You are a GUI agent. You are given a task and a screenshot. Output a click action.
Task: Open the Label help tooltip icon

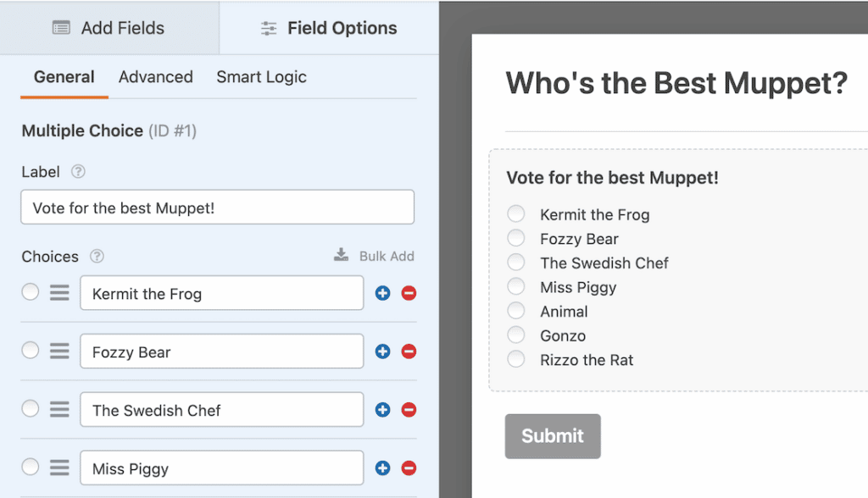(x=77, y=172)
